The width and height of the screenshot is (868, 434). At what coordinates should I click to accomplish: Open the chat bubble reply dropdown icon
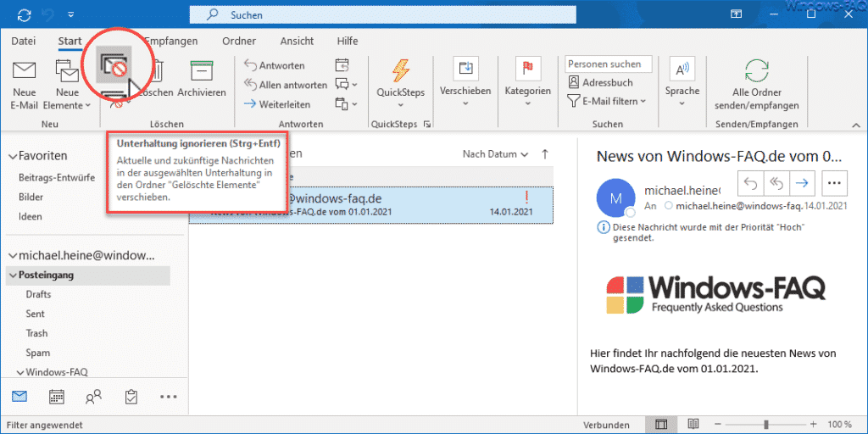coord(347,85)
